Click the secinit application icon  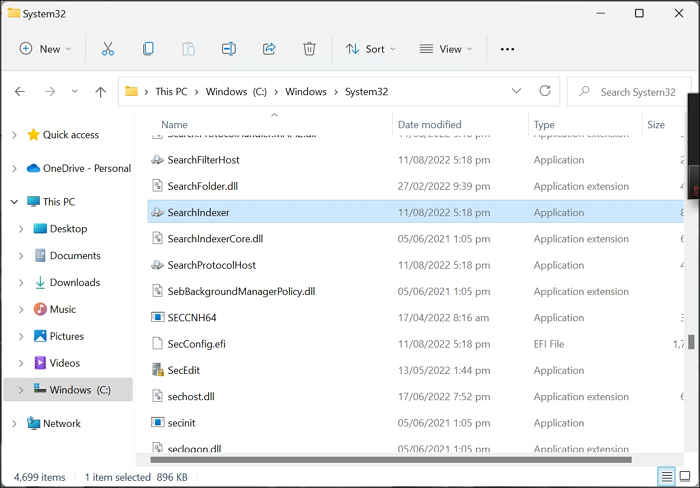(x=158, y=422)
